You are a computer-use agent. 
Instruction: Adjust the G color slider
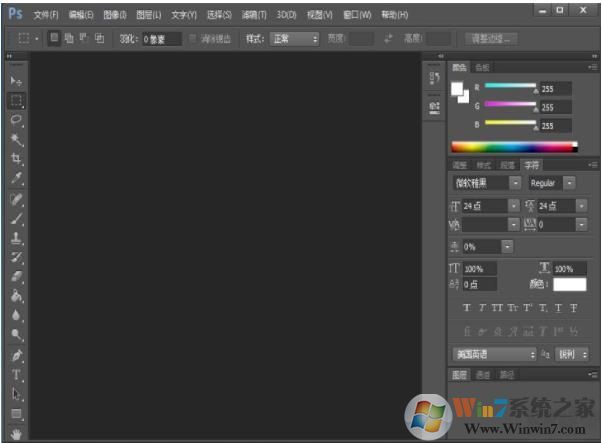510,105
